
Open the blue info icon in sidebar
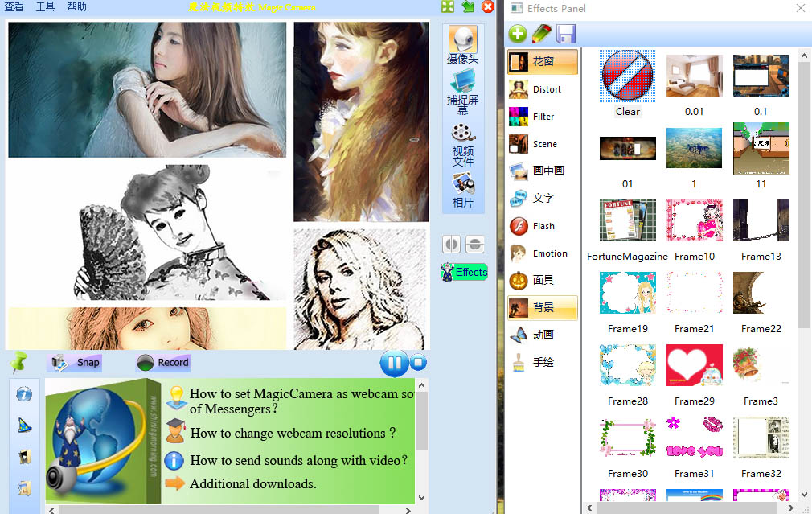coord(24,394)
